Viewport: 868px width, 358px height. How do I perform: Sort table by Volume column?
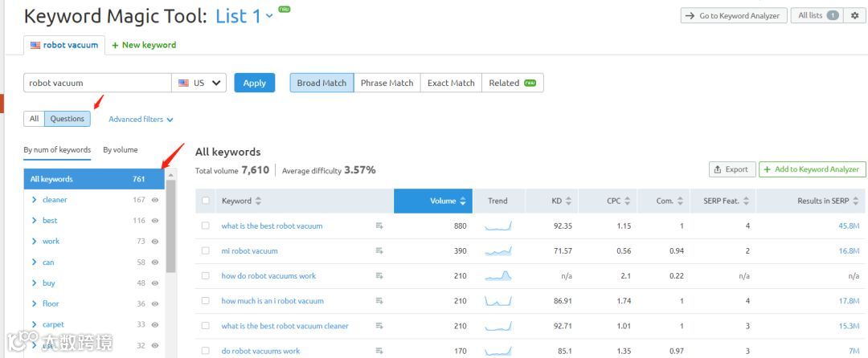coord(433,201)
